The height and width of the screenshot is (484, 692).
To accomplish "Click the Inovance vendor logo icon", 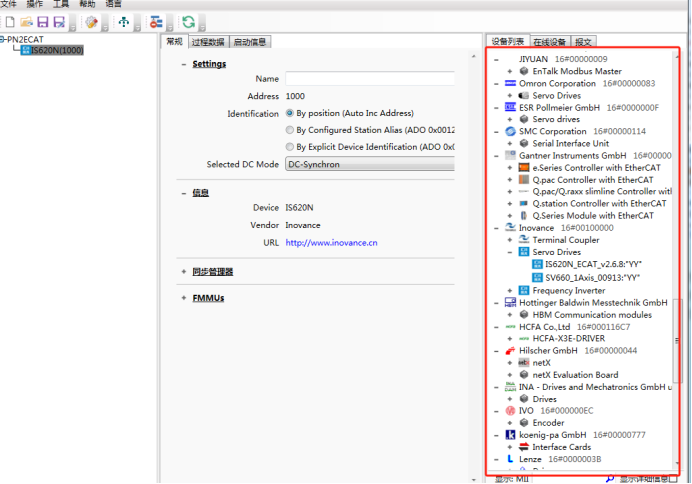I will pos(510,227).
